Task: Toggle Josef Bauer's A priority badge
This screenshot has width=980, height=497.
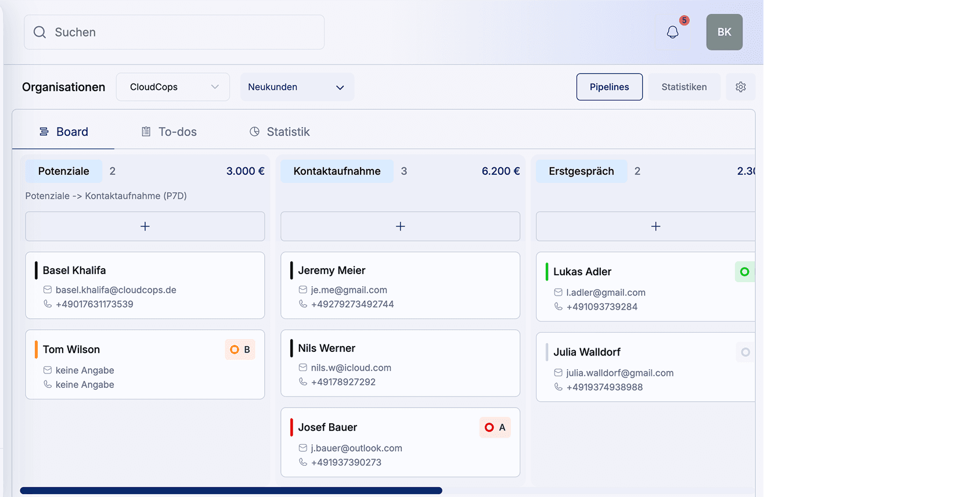Action: (x=495, y=427)
